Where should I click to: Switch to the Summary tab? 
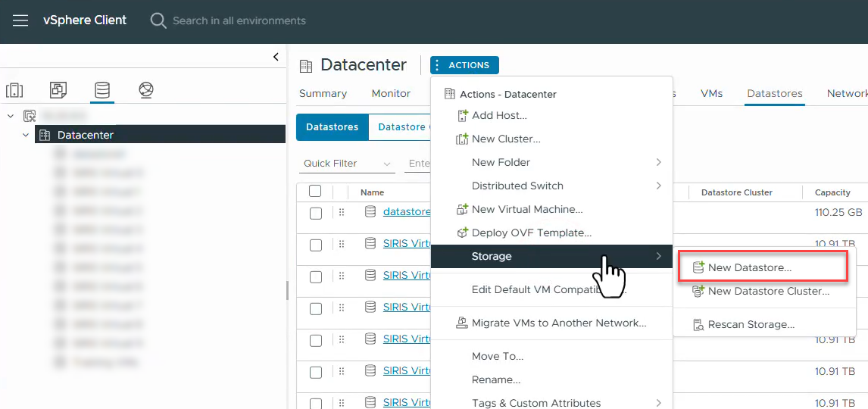(323, 93)
